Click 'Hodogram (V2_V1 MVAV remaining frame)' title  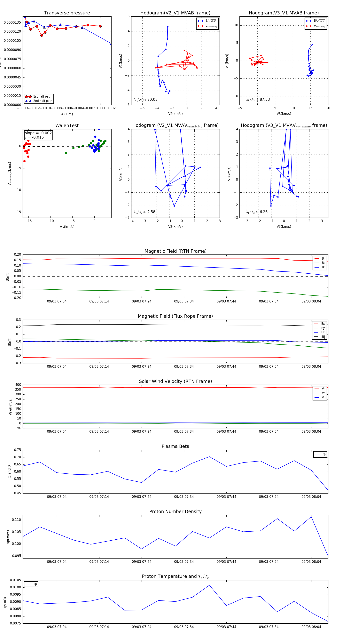coord(175,125)
